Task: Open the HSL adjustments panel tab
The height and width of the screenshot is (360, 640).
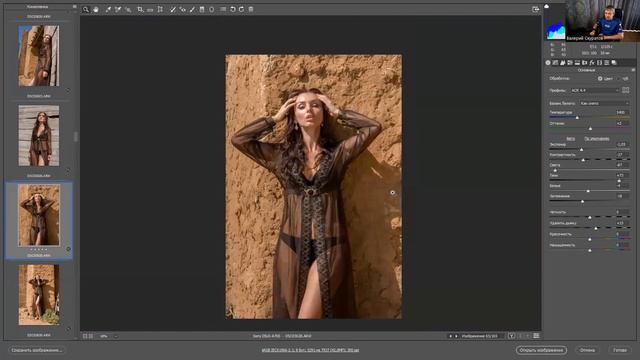Action: [x=570, y=62]
